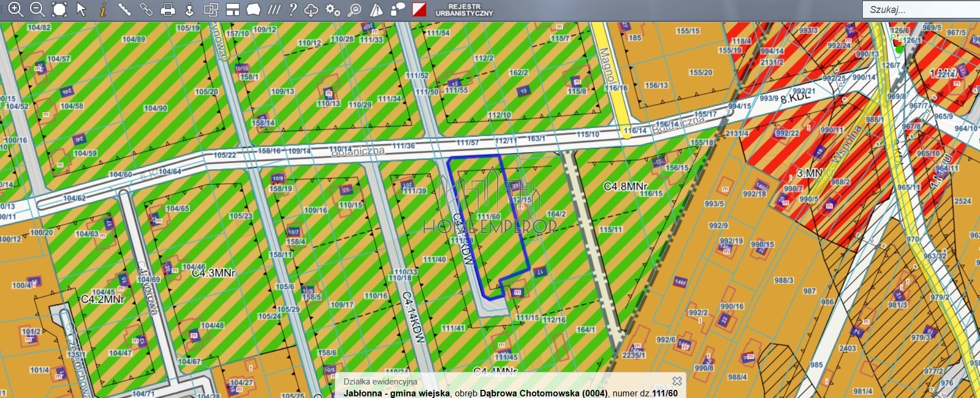
Task: Open the Rejestr Urbanistyczny menu
Action: point(464,10)
